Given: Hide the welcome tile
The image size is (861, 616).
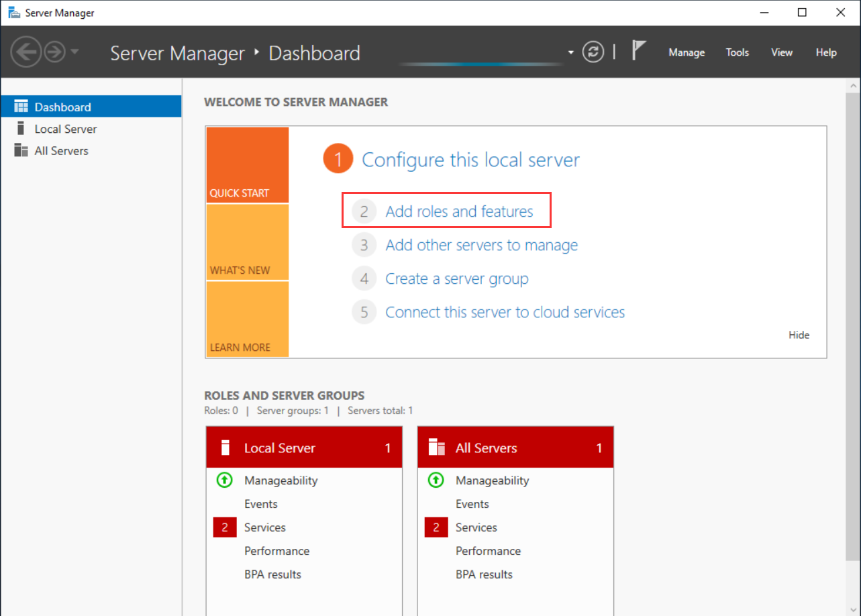Looking at the screenshot, I should pyautogui.click(x=799, y=335).
